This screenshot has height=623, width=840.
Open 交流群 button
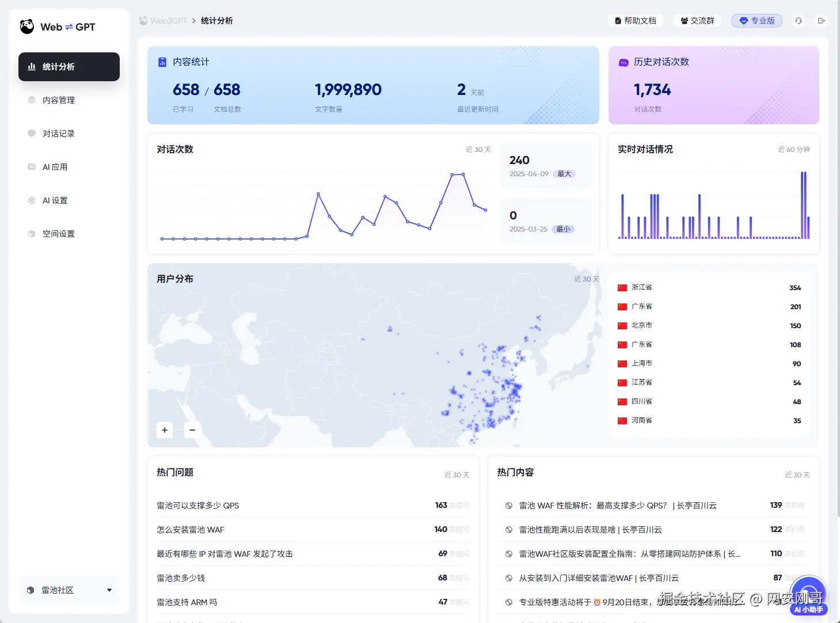click(x=697, y=21)
